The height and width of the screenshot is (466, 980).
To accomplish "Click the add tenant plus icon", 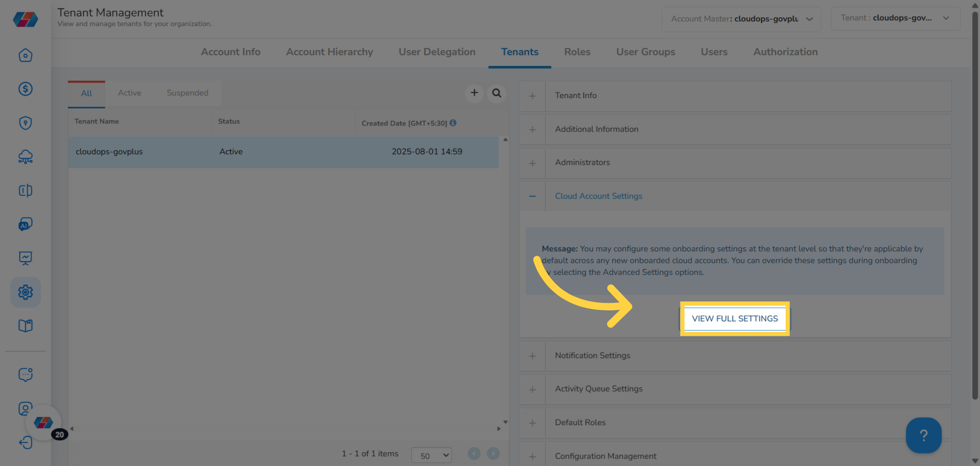I will pos(474,93).
